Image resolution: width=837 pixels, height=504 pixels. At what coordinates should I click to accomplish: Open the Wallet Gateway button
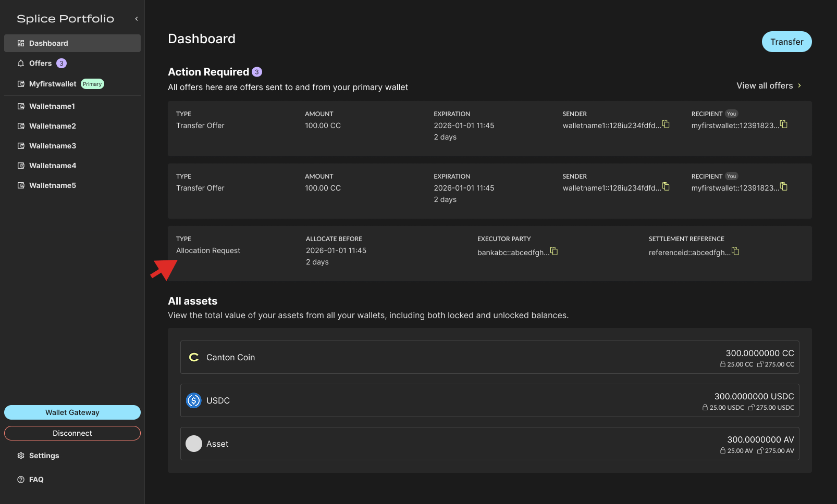(x=72, y=412)
